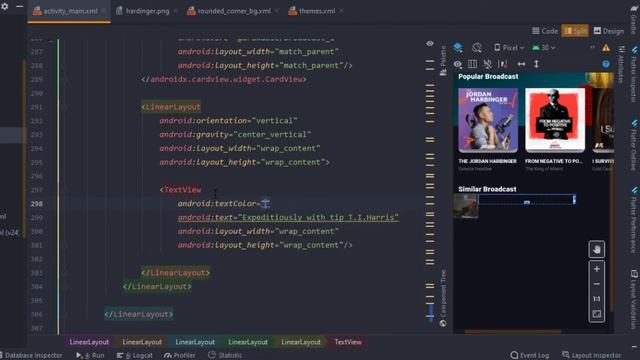Screen dimensions: 640x360
Task: Open the Flutter Outline tool window
Action: (x=634, y=145)
